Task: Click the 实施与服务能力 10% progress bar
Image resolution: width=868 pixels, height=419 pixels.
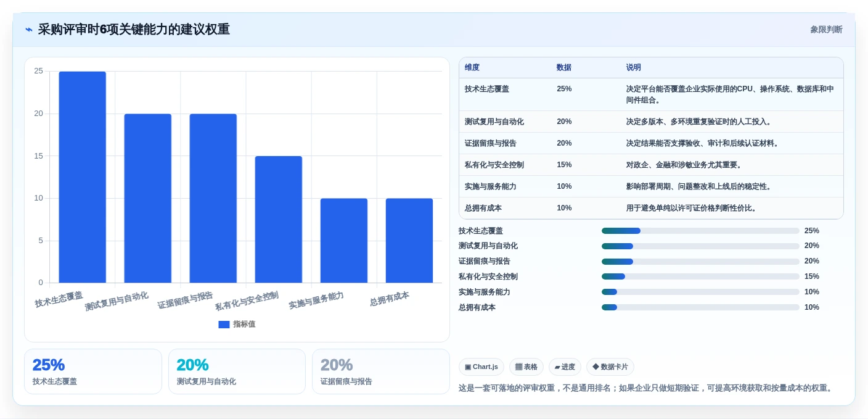Action: pyautogui.click(x=700, y=292)
